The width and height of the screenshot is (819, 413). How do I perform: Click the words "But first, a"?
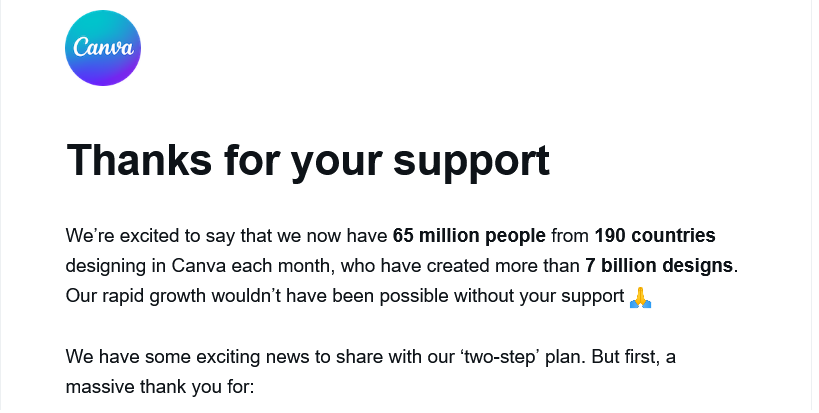coord(634,358)
